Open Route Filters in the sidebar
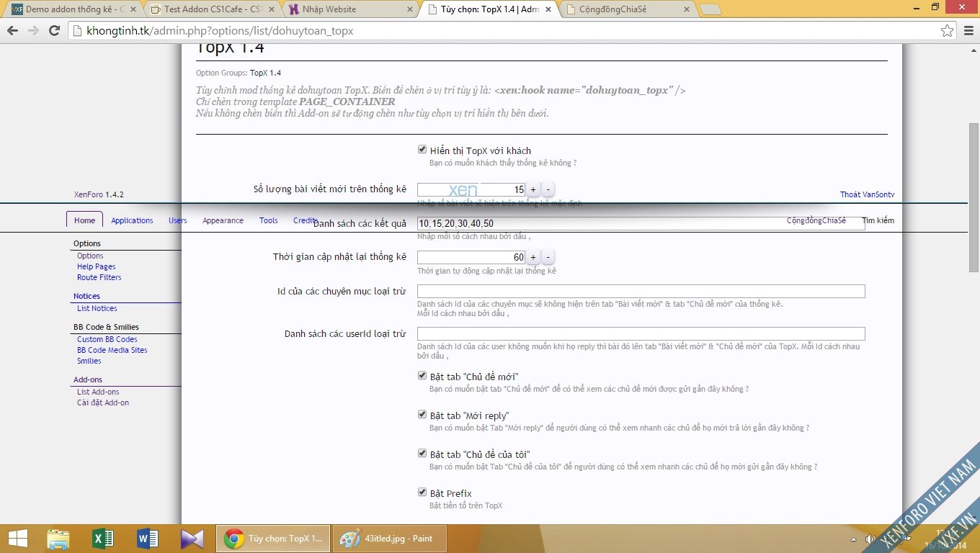This screenshot has height=553, width=980. (99, 277)
